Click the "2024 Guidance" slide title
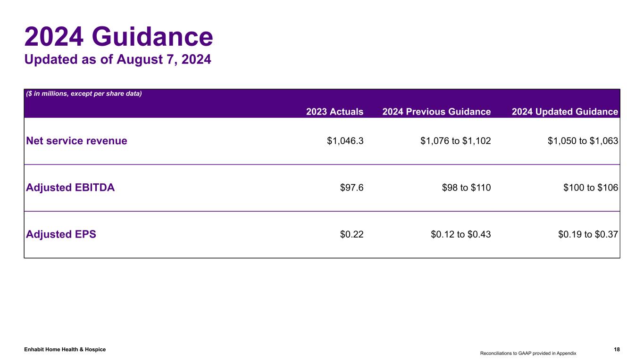Viewport: 644px width, 362px height. [118, 36]
